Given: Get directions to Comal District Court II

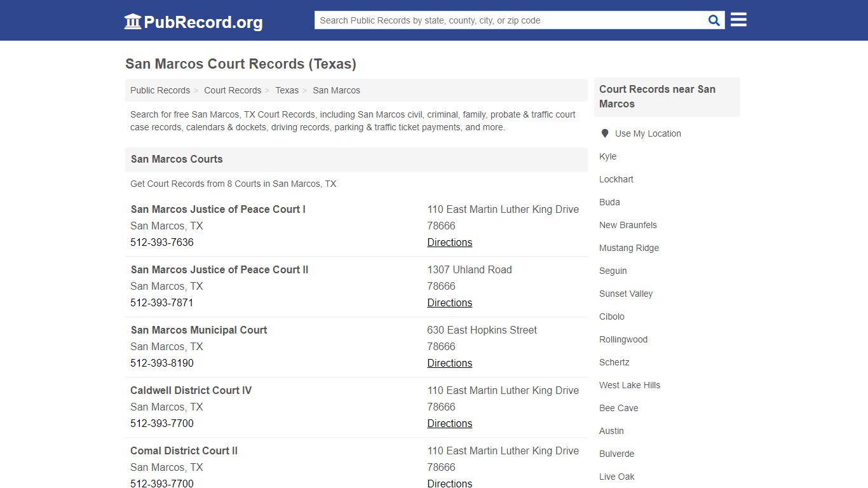Looking at the screenshot, I should (x=449, y=484).
